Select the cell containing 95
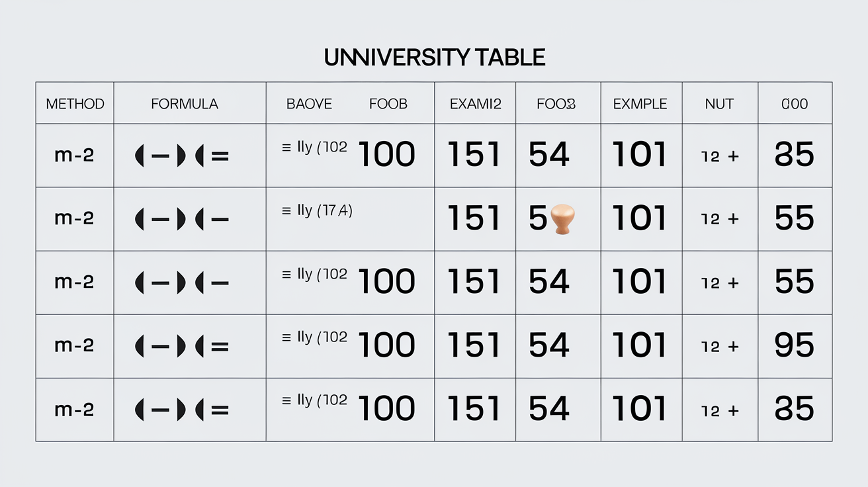 [795, 345]
